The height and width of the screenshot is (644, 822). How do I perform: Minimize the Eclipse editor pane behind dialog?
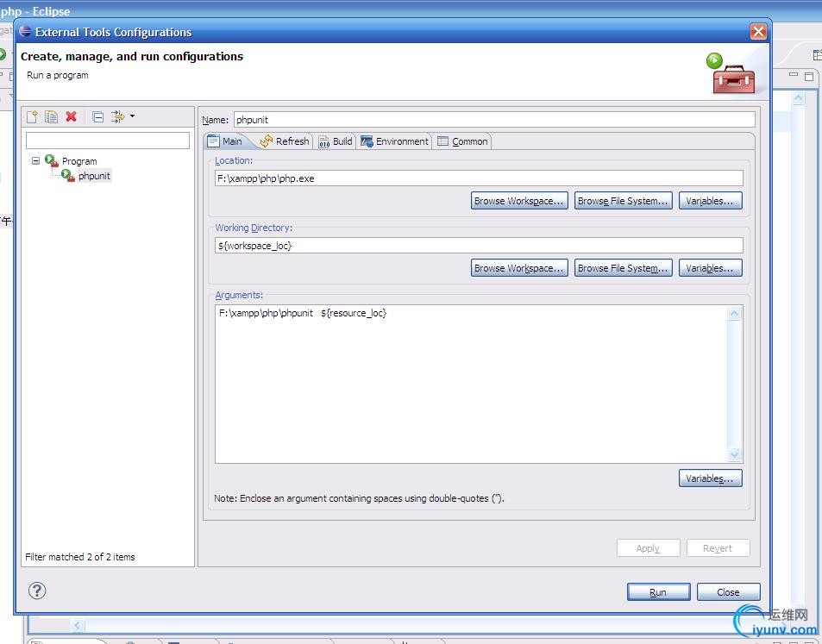(x=794, y=75)
